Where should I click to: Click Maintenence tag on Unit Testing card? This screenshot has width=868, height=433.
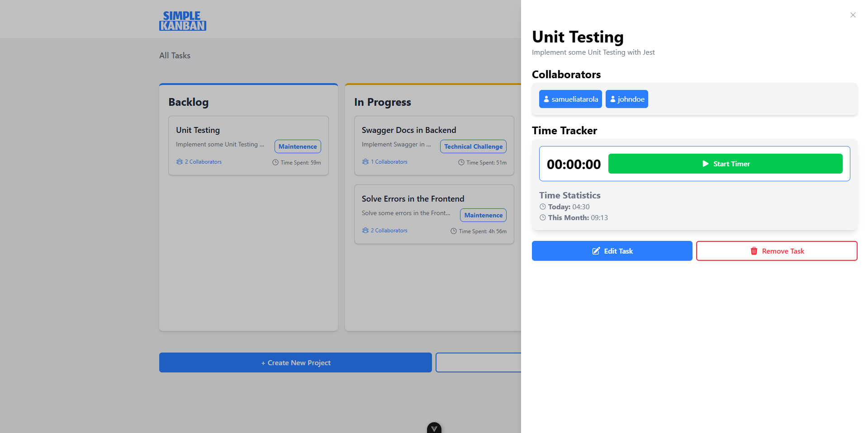(x=298, y=146)
